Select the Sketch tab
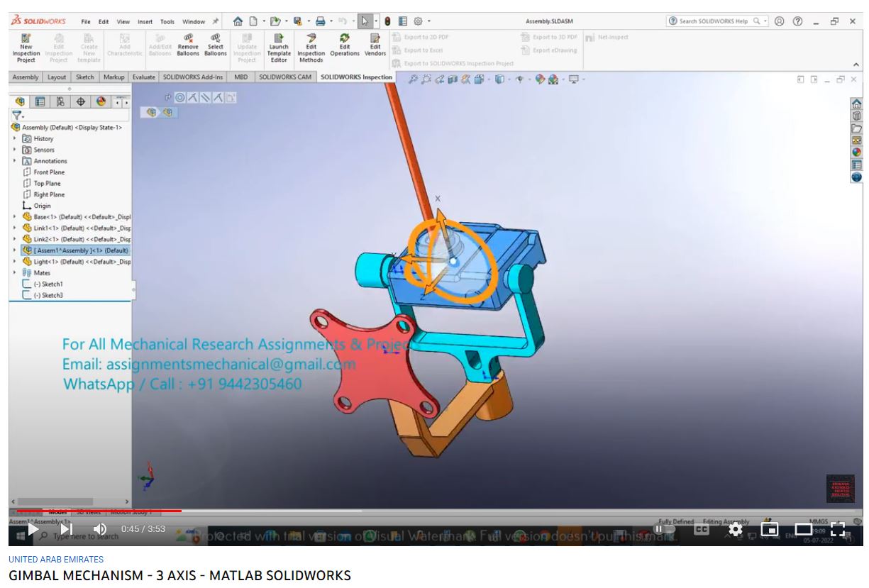869x588 pixels. (x=85, y=77)
